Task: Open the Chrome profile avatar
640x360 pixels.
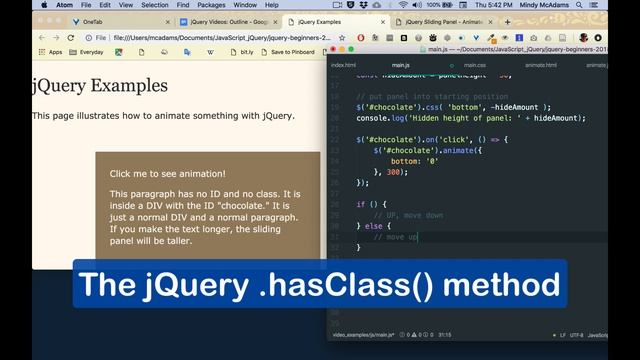Action: (583, 38)
